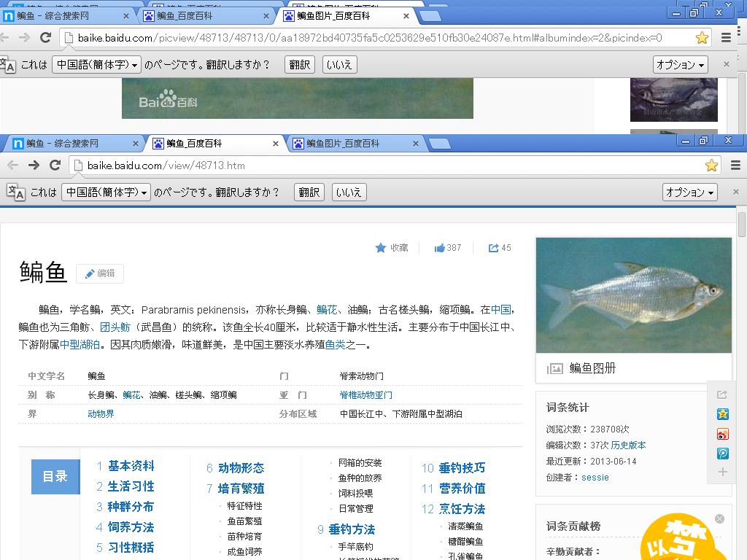
Task: Click the bookmark star in the front window address bar
Action: pos(711,166)
